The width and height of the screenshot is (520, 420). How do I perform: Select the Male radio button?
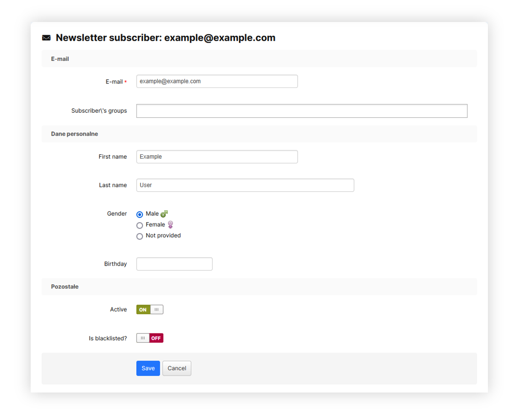click(x=140, y=214)
